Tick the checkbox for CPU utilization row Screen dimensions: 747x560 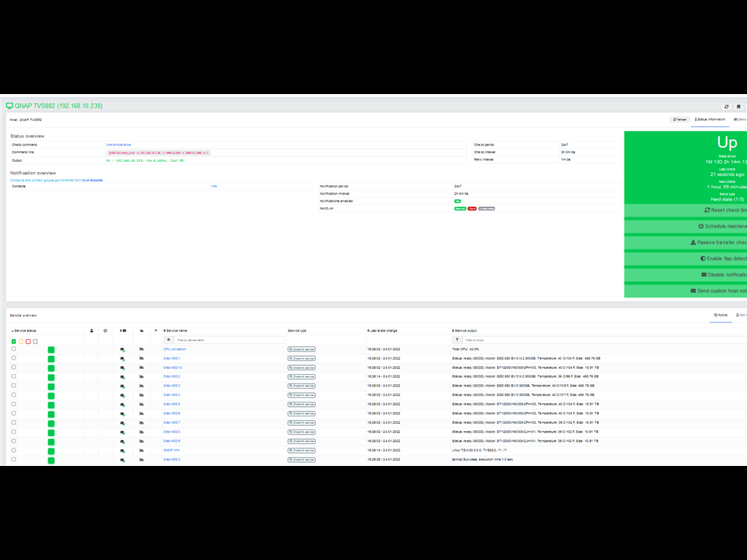coord(14,349)
